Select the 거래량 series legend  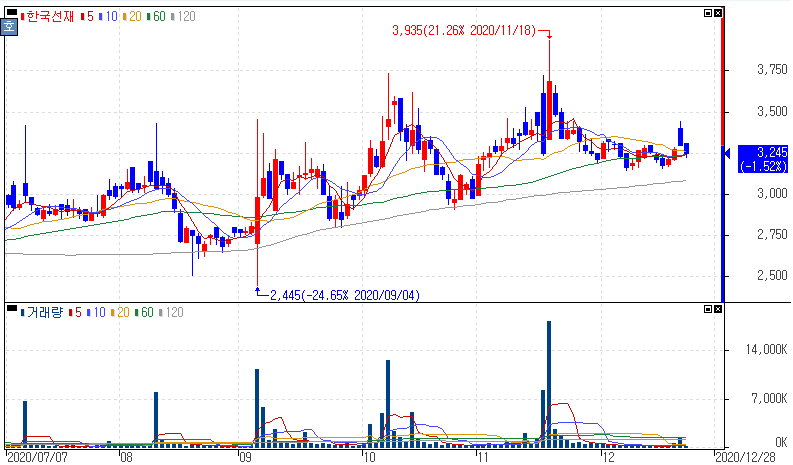pos(41,313)
